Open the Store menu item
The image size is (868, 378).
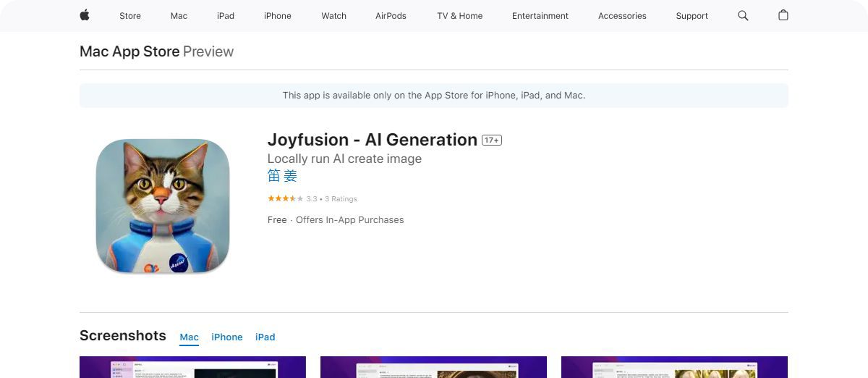[x=130, y=16]
